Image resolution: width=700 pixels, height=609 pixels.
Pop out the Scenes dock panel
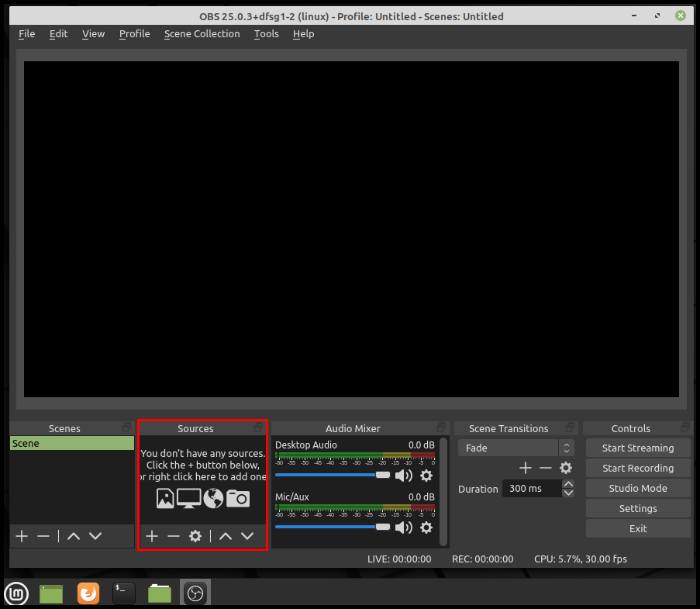(127, 427)
